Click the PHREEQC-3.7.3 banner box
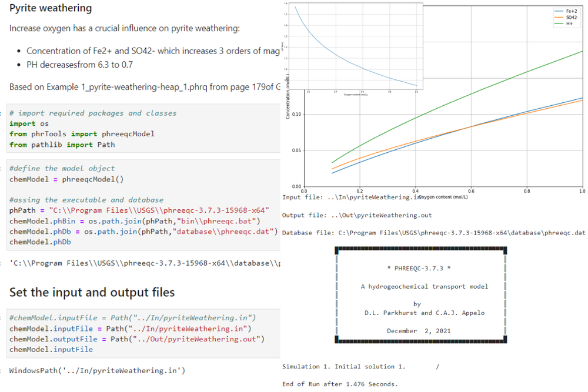 (x=420, y=295)
